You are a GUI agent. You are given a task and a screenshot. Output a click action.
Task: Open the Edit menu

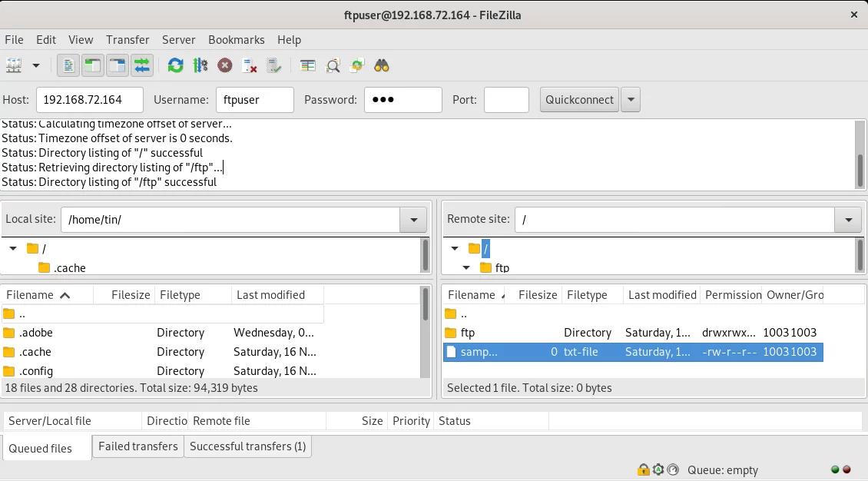(46, 40)
